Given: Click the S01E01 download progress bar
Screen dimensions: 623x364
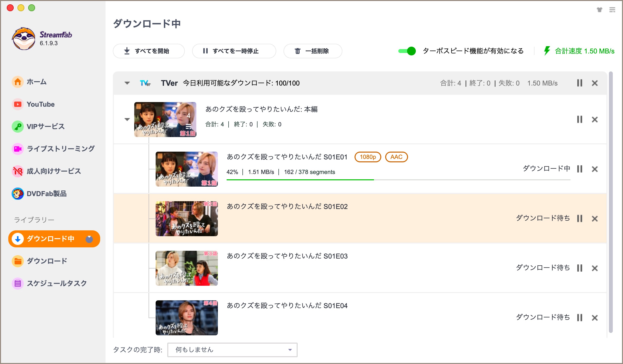Looking at the screenshot, I should coord(398,180).
